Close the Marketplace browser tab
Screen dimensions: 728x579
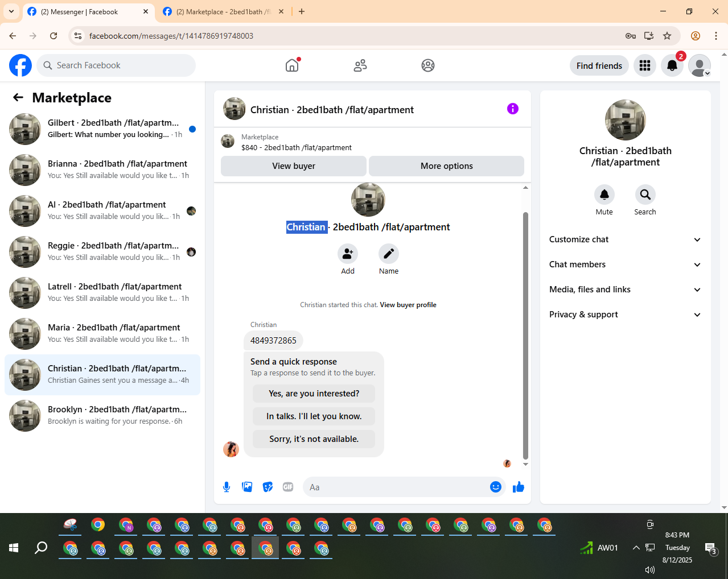point(281,11)
